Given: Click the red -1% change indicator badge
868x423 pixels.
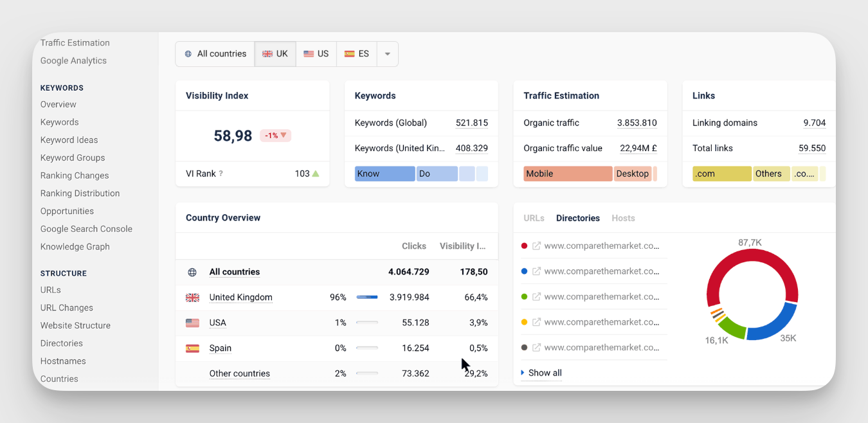Looking at the screenshot, I should [275, 136].
